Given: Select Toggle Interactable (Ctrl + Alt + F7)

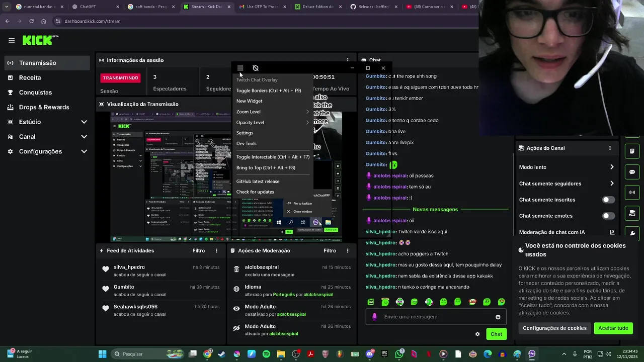Looking at the screenshot, I should coord(273,157).
